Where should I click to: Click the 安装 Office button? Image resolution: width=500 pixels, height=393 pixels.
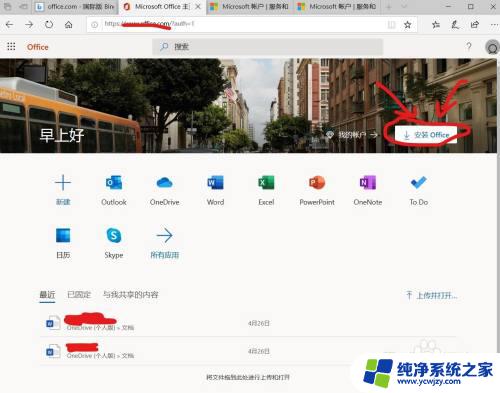click(426, 135)
